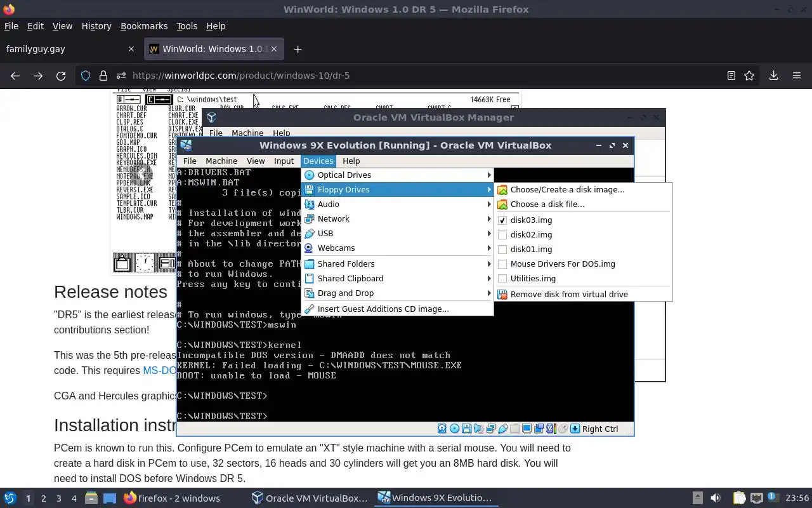Open the VM window's View menu

pyautogui.click(x=256, y=161)
